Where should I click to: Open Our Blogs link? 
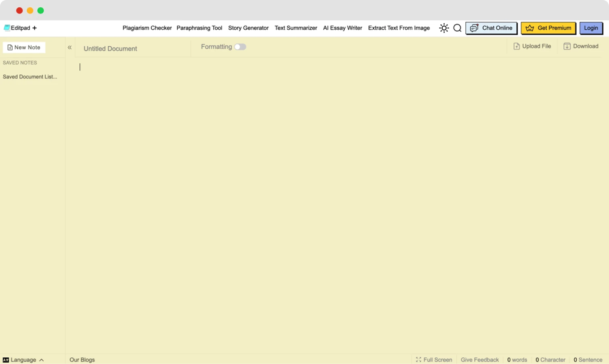click(82, 360)
